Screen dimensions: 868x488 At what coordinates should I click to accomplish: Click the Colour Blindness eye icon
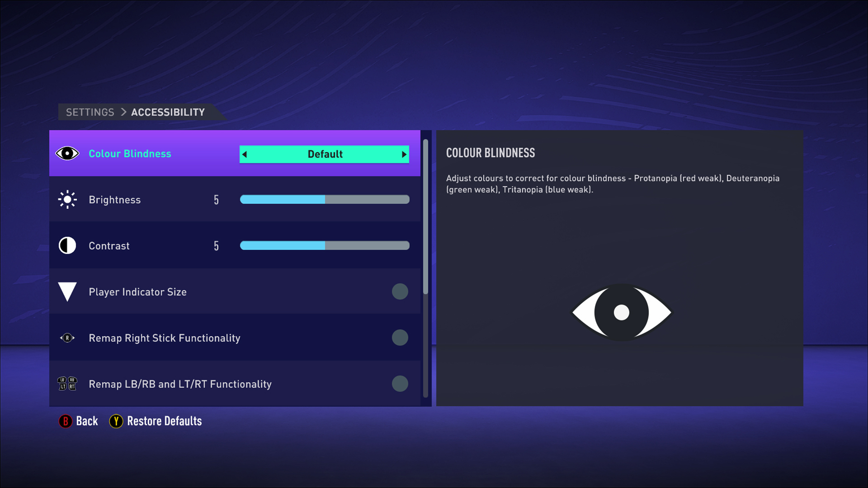[x=67, y=154]
